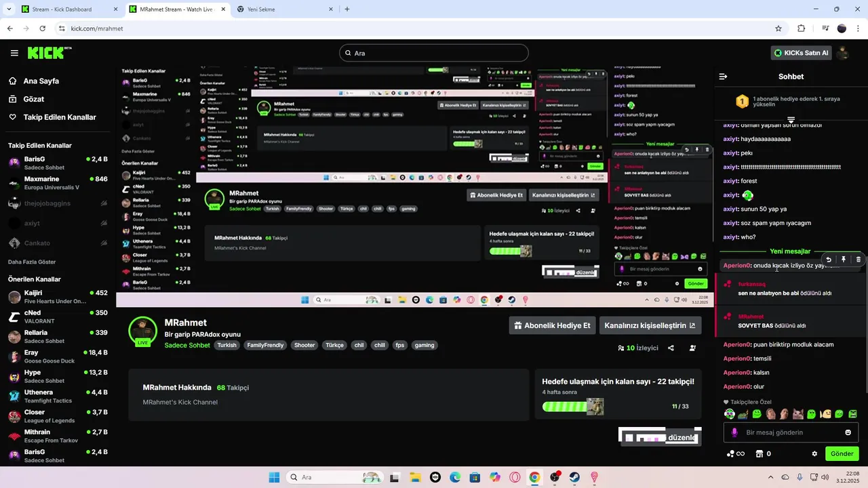Open Maxmarine followed channel

(58, 183)
